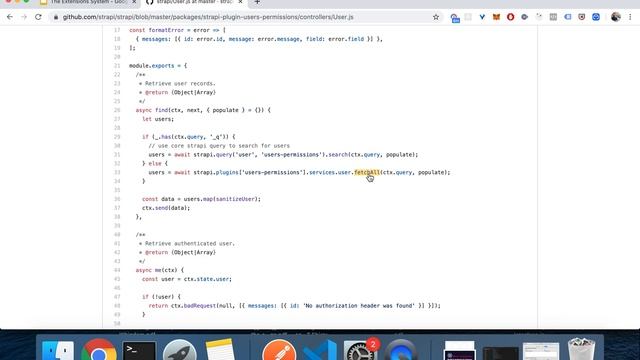Image resolution: width=640 pixels, height=360 pixels.
Task: Close the strapi/User.js tab
Action: point(240,2)
